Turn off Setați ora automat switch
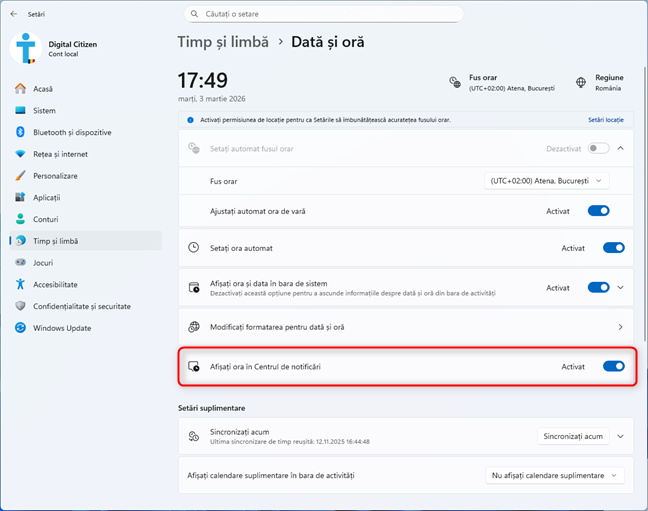This screenshot has width=648, height=511. (613, 248)
